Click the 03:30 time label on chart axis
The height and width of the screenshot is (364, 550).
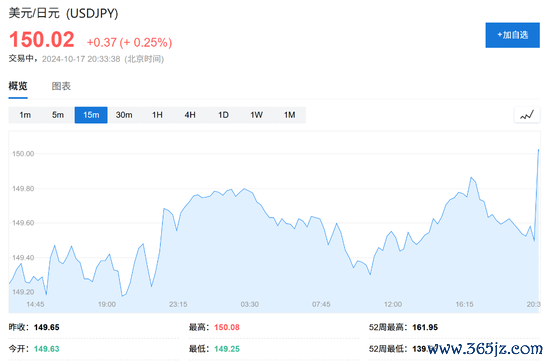[249, 304]
